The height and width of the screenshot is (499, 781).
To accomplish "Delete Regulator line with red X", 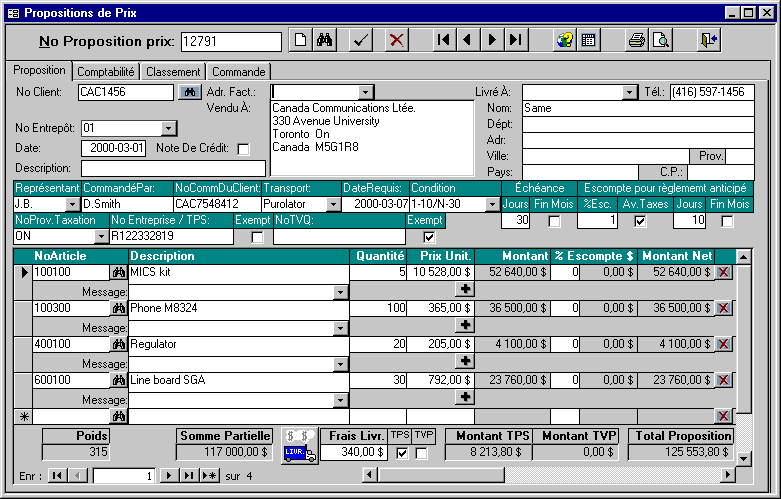I will tap(724, 344).
